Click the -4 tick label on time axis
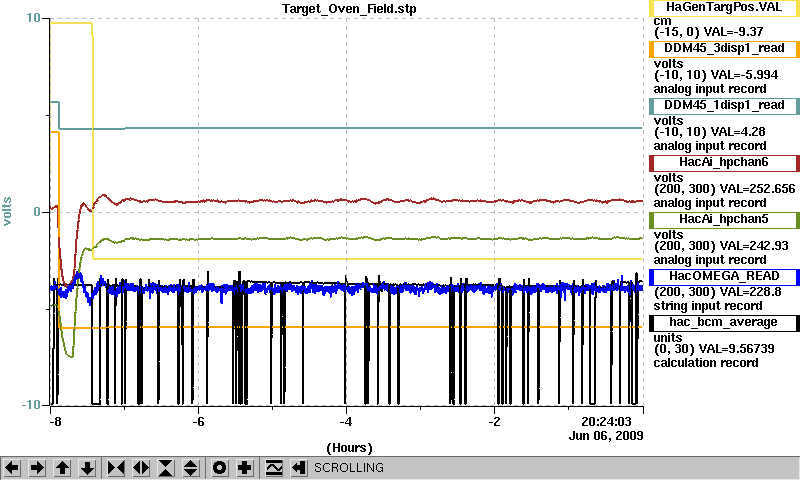Viewport: 800px width, 480px height. (x=346, y=422)
